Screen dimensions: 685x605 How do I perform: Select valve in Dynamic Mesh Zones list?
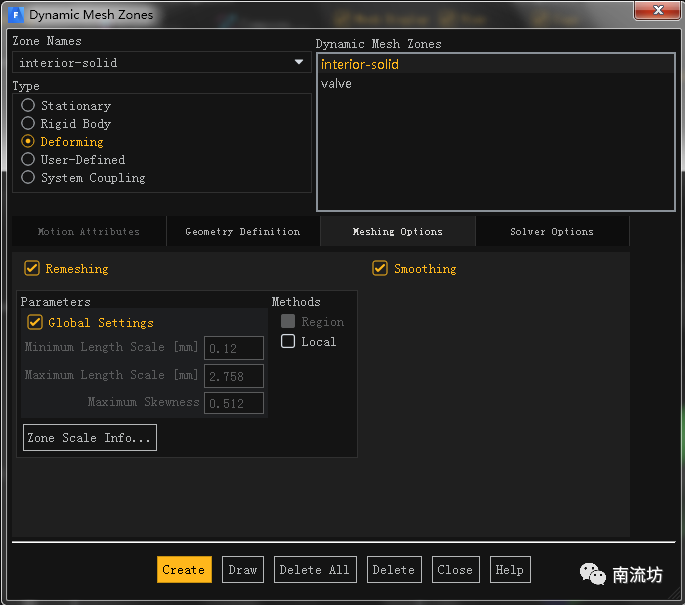click(336, 84)
